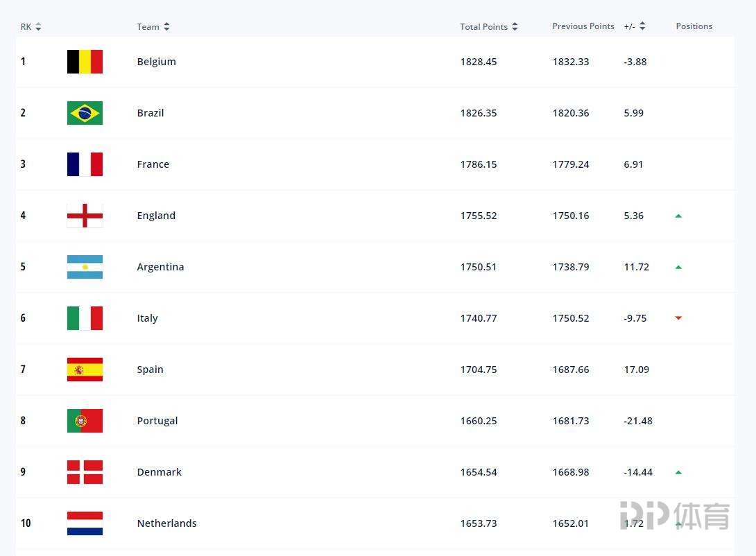The width and height of the screenshot is (756, 556).
Task: Open the France team link
Action: 153,164
